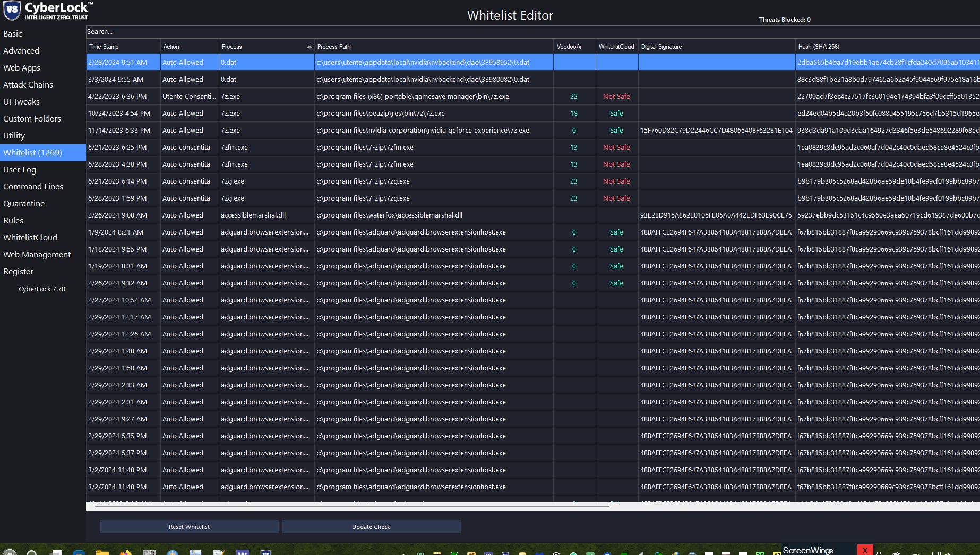Viewport: 980px width, 555px height.
Task: Click the signature in the 2/29/2024 5:35 PM row
Action: click(x=716, y=436)
